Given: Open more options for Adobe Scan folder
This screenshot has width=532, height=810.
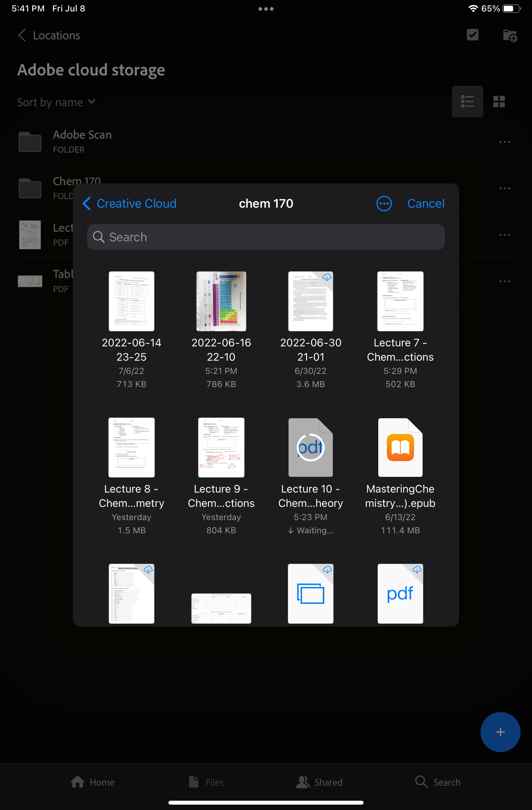Looking at the screenshot, I should (x=504, y=142).
